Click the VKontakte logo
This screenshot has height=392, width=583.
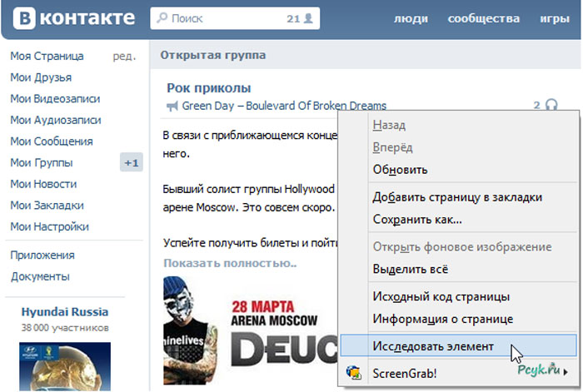point(74,18)
